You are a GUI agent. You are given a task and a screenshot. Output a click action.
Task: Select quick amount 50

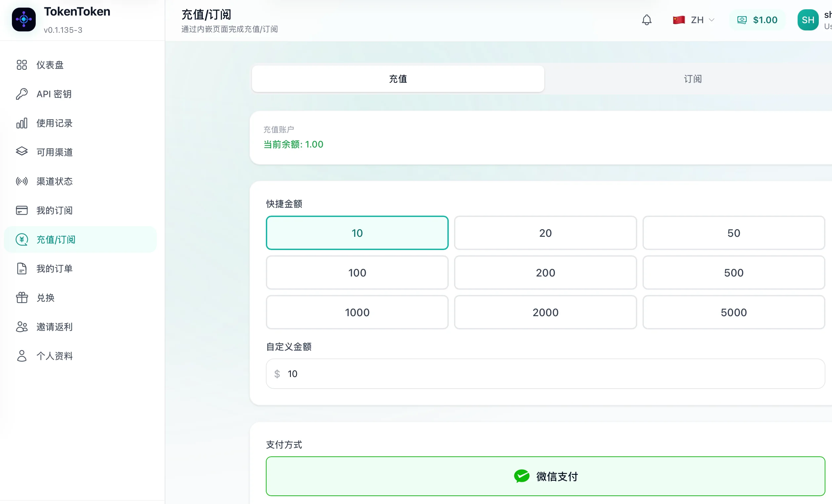[733, 233]
